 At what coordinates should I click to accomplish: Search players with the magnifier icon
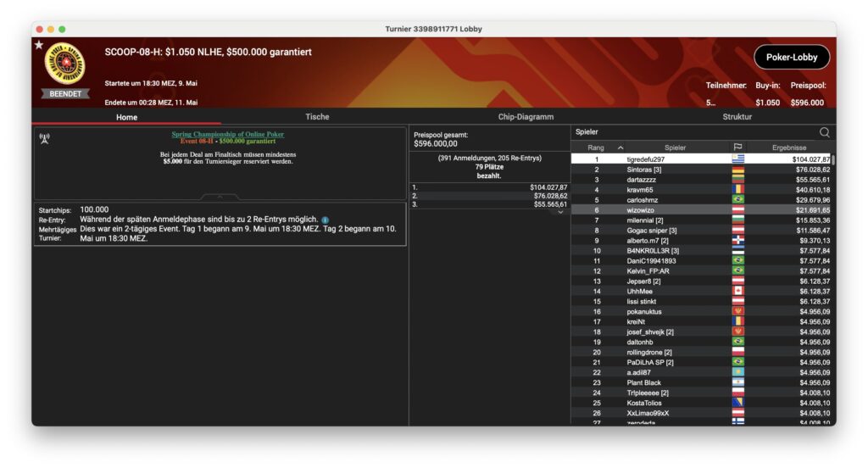824,132
